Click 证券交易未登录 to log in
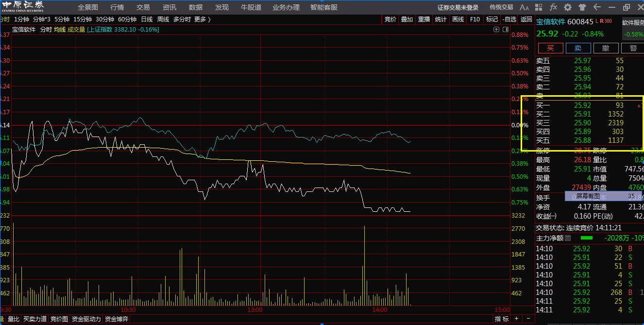The image size is (644, 325). [458, 7]
